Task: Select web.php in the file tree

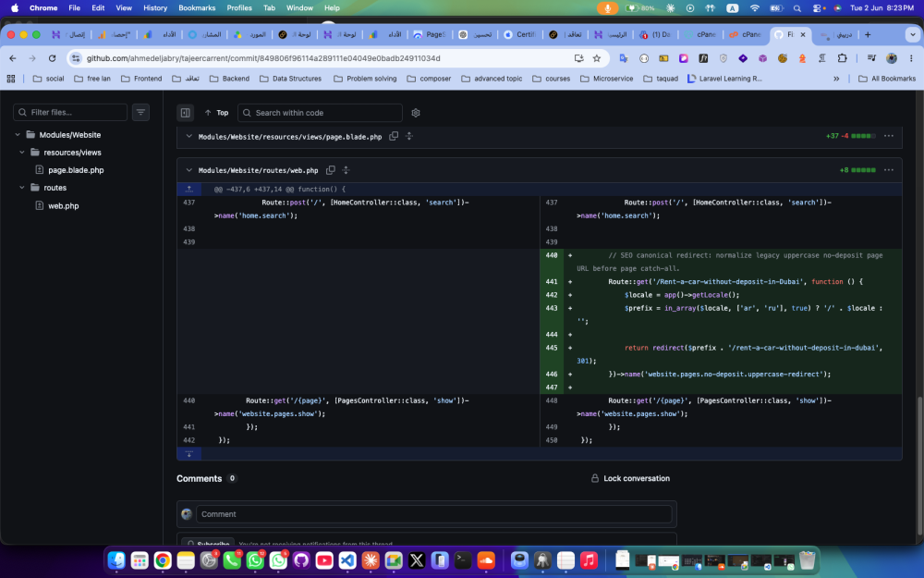Action: click(64, 206)
